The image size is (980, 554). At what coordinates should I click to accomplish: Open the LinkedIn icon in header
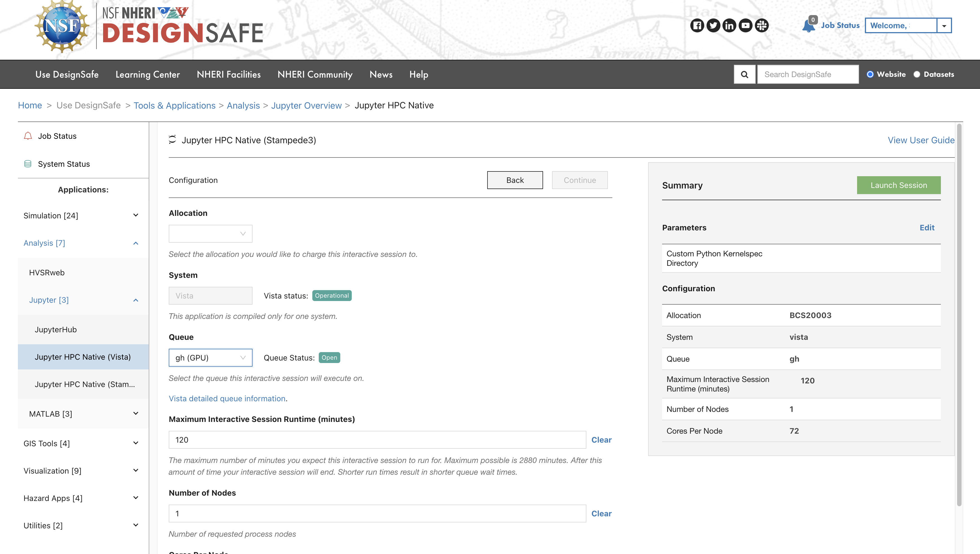point(729,25)
